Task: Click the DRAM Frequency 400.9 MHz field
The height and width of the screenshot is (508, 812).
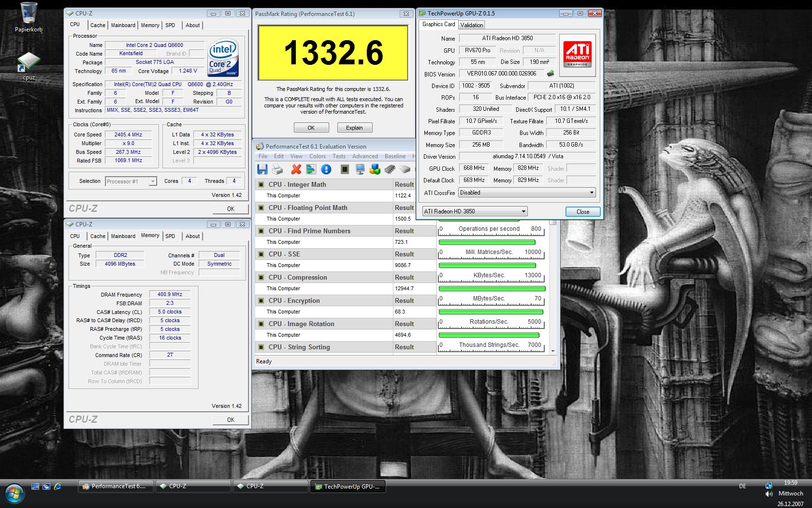Action: [170, 294]
